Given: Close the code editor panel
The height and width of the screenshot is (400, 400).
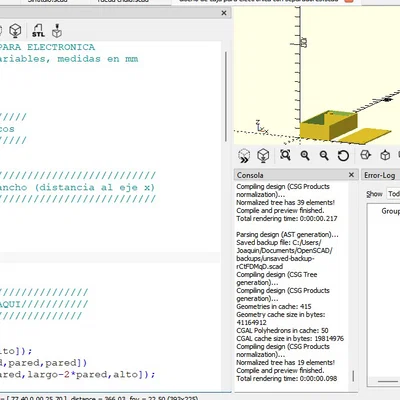Looking at the screenshot, I should [x=224, y=13].
